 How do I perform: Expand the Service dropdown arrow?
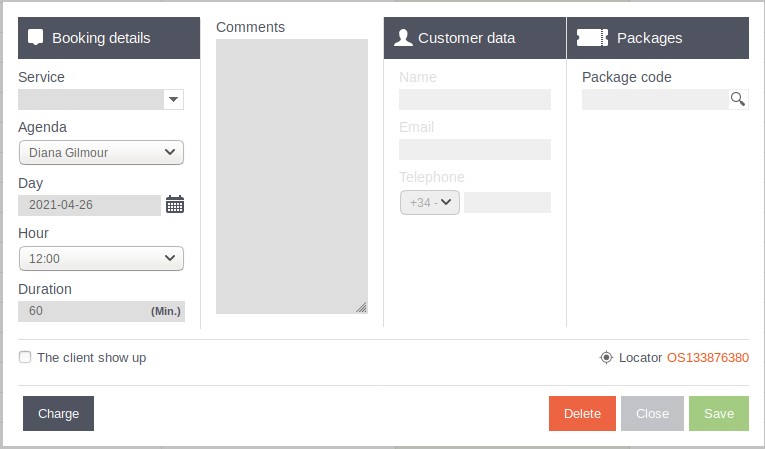pos(173,100)
